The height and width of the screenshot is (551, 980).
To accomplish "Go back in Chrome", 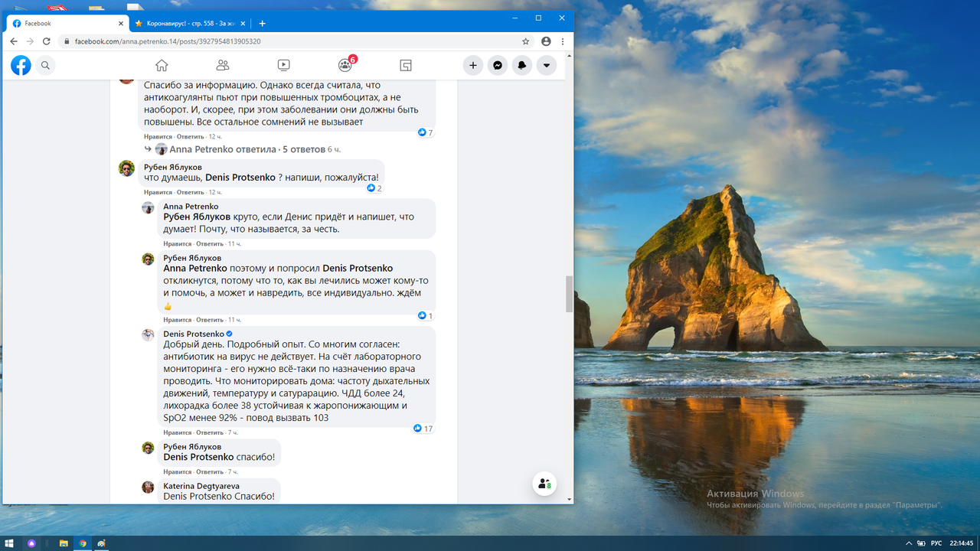I will pyautogui.click(x=14, y=41).
